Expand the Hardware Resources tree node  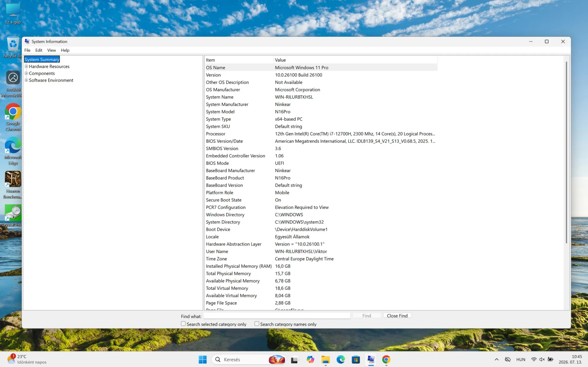point(26,66)
